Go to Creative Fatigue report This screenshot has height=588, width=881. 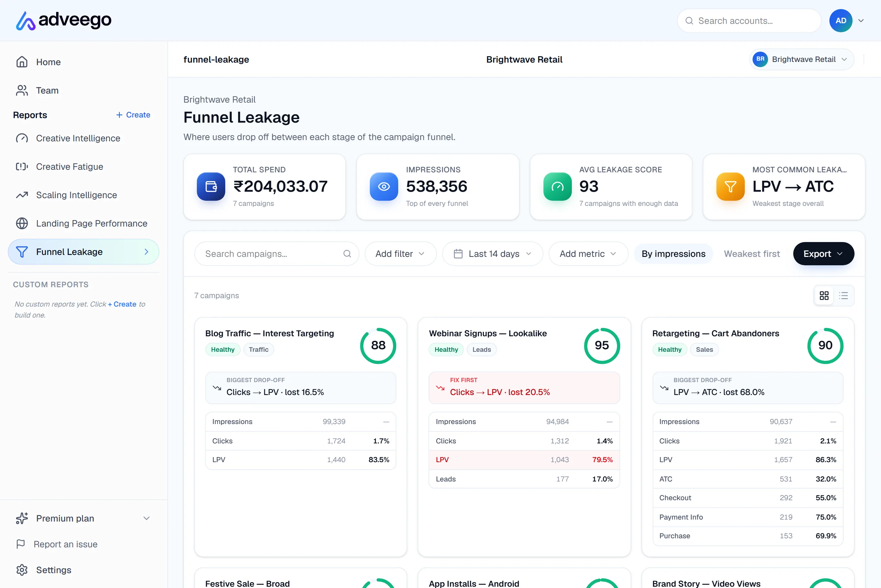pyautogui.click(x=83, y=167)
